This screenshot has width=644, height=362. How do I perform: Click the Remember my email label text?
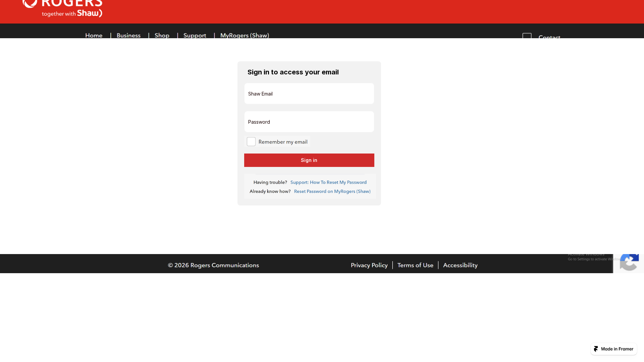(283, 142)
